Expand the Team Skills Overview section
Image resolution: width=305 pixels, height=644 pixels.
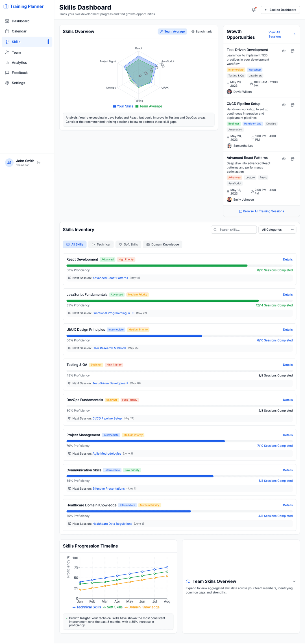coord(294,581)
